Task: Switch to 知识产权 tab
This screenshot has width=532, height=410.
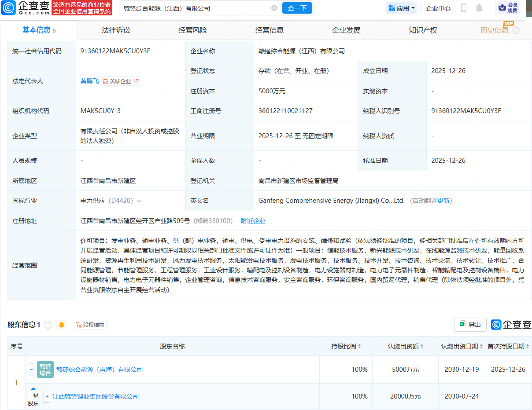Action: pyautogui.click(x=423, y=30)
